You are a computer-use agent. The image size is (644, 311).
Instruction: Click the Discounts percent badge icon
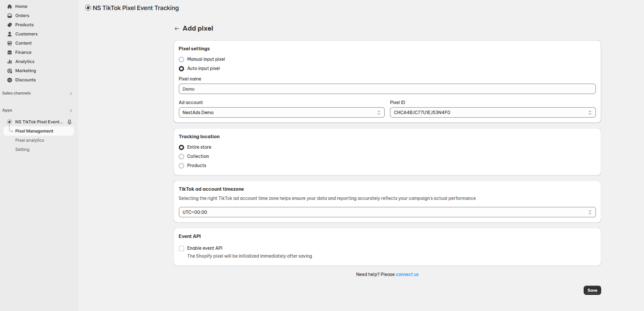[x=10, y=80]
